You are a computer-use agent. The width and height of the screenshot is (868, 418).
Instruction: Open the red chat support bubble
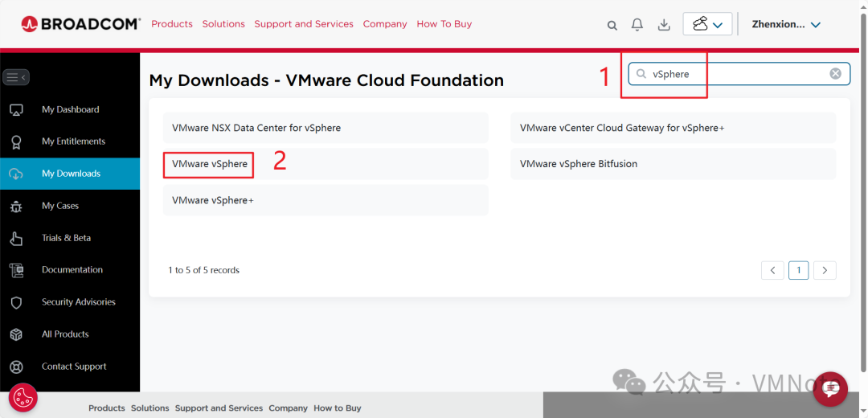tap(830, 388)
